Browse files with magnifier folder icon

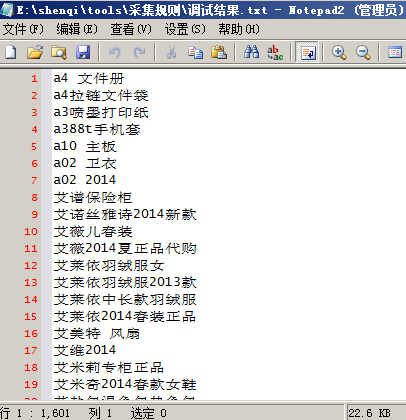pos(59,52)
